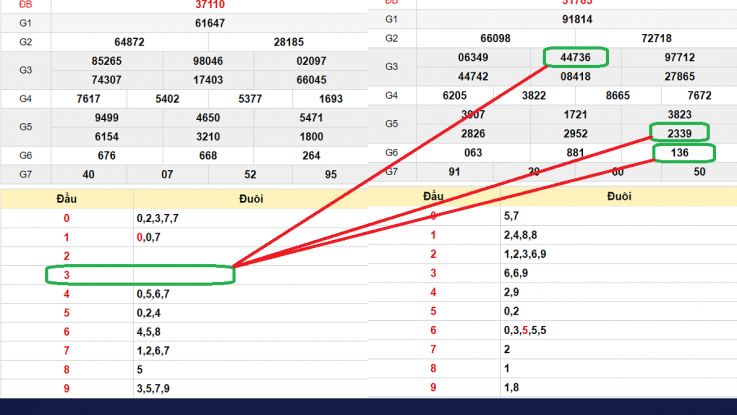Click the highlighted number 2339
This screenshot has height=415, width=737.
tap(679, 133)
